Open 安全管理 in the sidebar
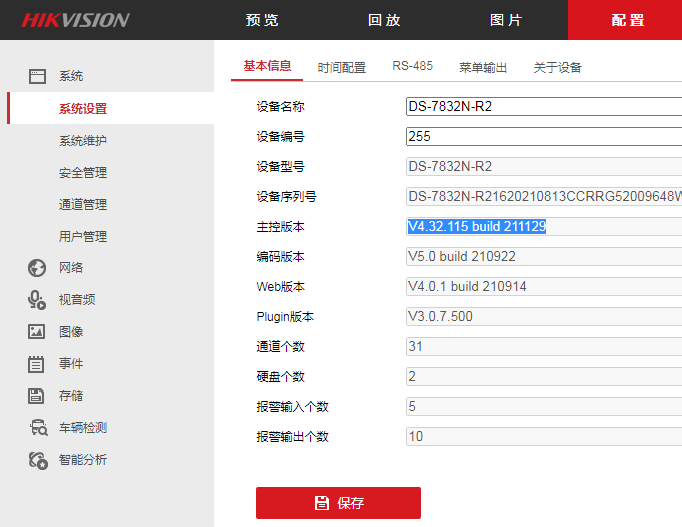This screenshot has height=527, width=682. [x=83, y=173]
